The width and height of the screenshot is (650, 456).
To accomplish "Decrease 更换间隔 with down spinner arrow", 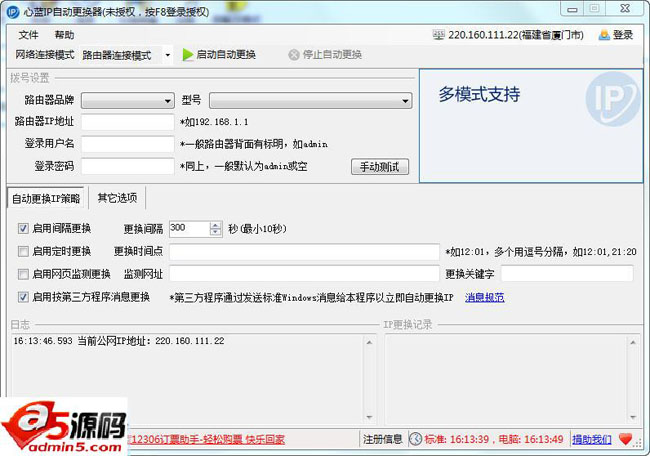I will [216, 233].
